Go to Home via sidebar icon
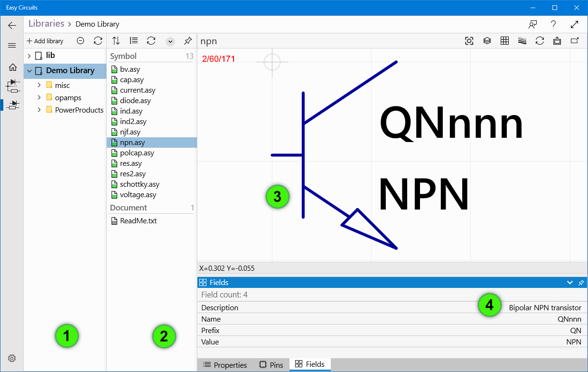The image size is (588, 372). point(13,67)
